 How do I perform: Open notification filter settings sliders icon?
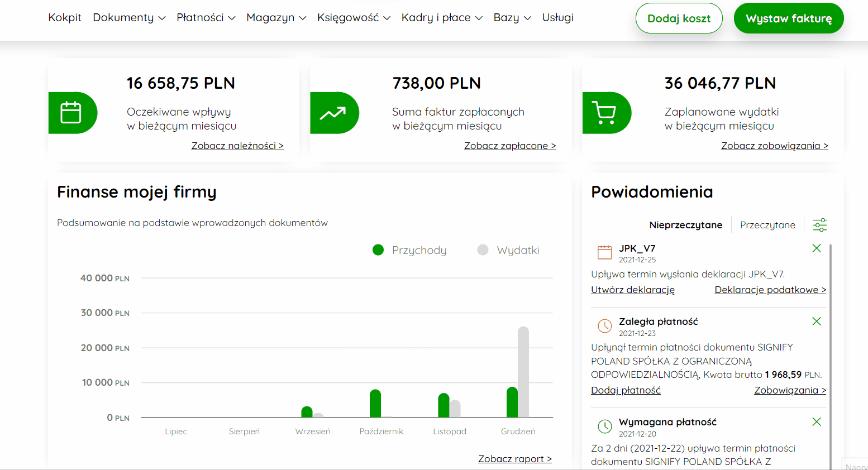(819, 225)
